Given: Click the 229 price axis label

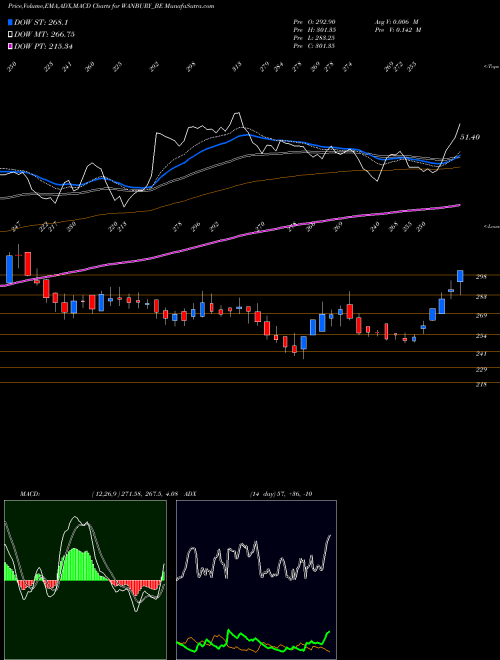Looking at the screenshot, I should pos(481,370).
